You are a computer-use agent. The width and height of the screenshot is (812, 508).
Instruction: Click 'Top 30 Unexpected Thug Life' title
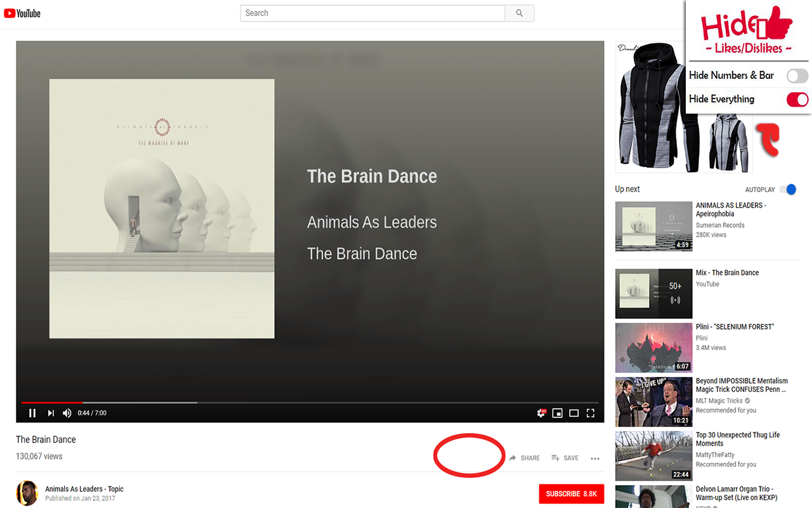tap(738, 439)
